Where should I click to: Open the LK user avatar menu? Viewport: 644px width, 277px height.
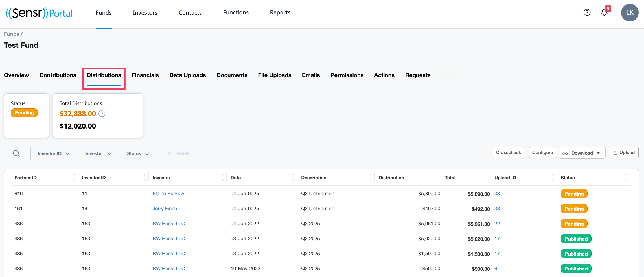pyautogui.click(x=630, y=12)
